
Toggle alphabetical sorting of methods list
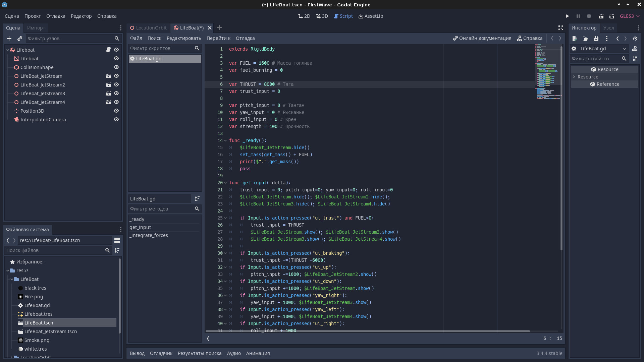coord(197,199)
